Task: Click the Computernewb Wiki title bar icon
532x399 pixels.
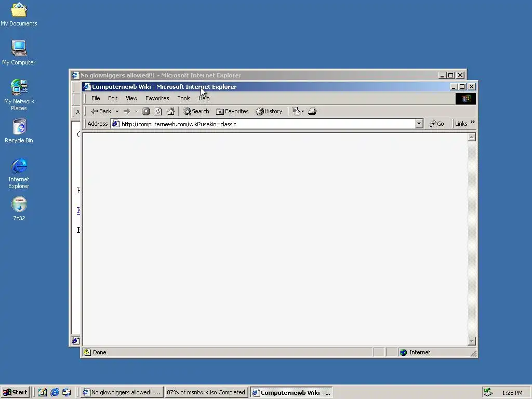Action: coord(87,87)
